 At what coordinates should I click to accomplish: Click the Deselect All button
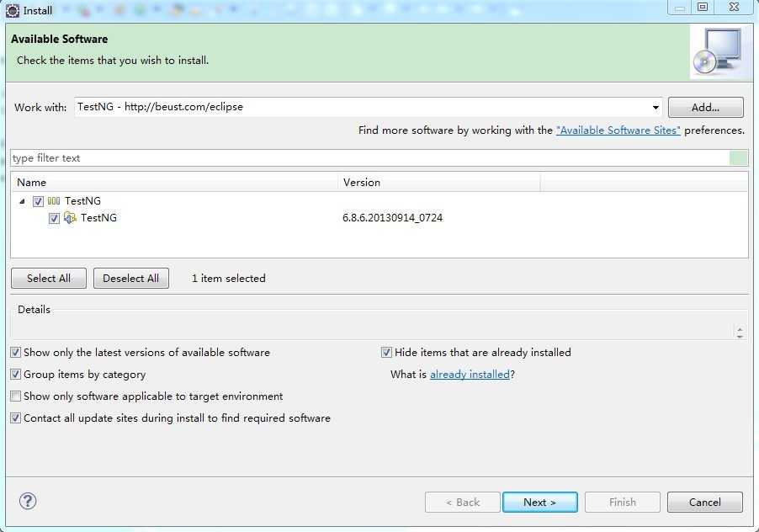130,279
